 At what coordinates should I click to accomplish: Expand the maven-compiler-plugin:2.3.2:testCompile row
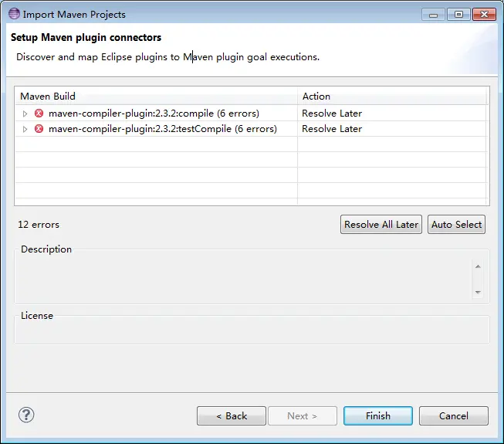(x=25, y=129)
